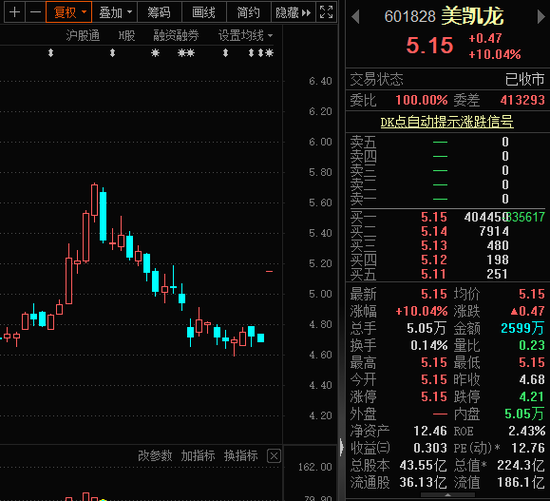Go to next stock arrow
The height and width of the screenshot is (501, 550).
click(541, 16)
